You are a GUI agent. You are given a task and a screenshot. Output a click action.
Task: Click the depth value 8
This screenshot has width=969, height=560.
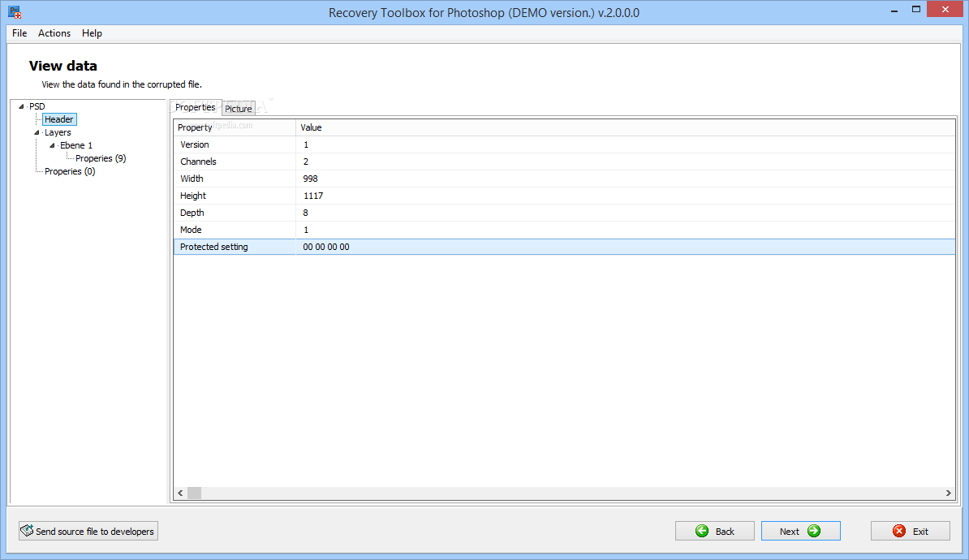305,213
